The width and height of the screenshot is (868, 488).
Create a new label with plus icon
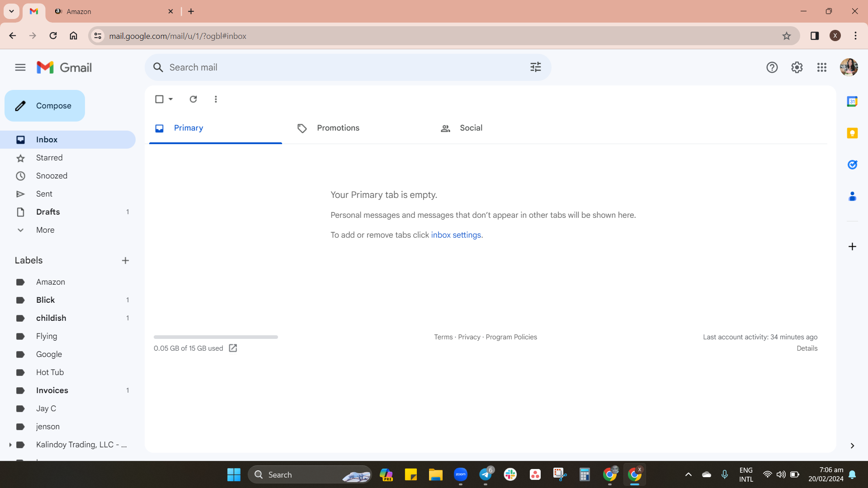click(125, 260)
